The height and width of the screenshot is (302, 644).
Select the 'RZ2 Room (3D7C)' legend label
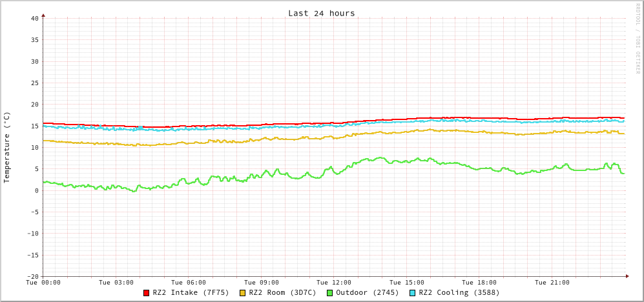282,292
